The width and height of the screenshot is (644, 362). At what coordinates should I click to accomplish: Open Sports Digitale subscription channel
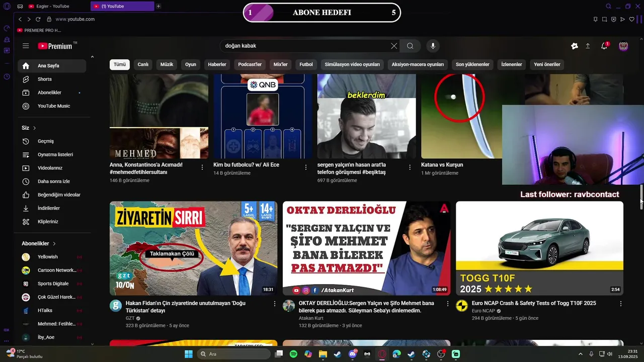tap(52, 284)
